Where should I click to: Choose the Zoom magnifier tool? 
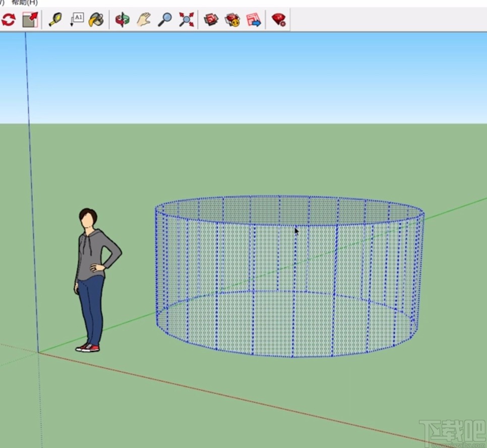[x=165, y=20]
